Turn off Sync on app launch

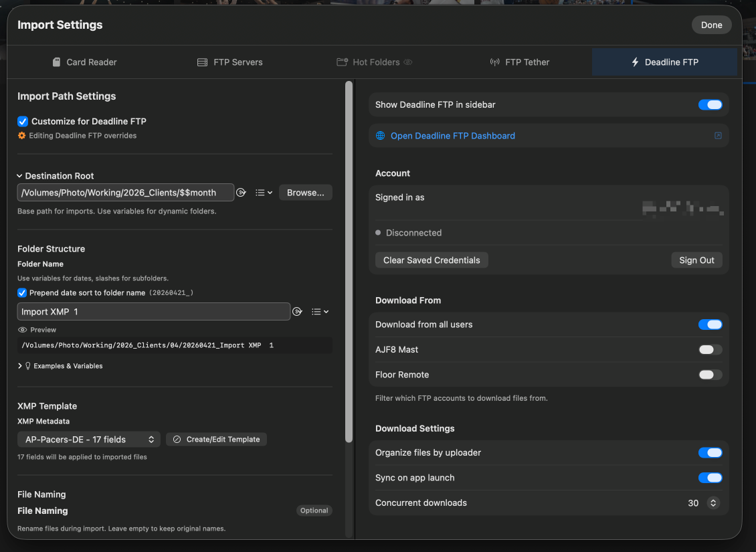711,478
